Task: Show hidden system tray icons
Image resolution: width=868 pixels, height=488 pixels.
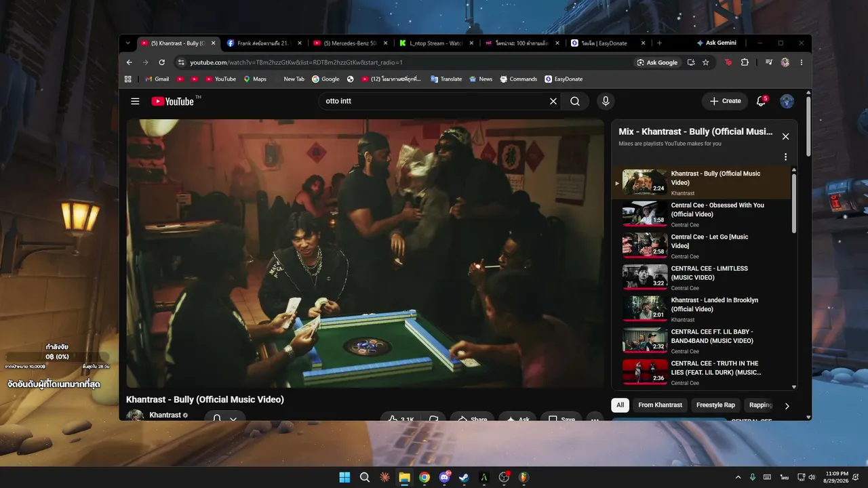Action: pos(738,477)
